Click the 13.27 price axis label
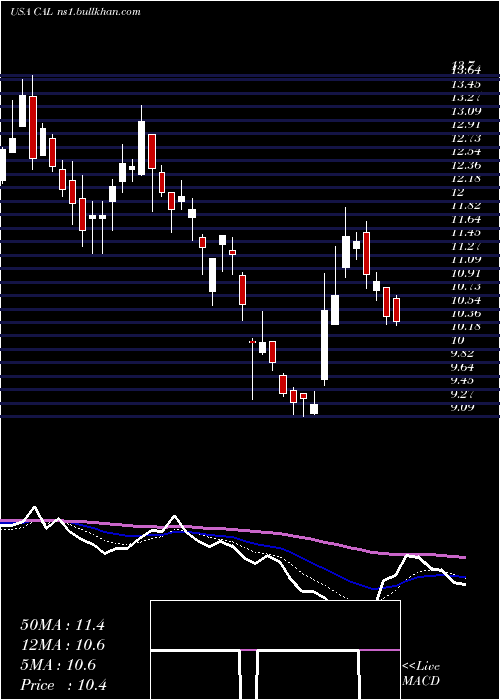 (x=467, y=98)
